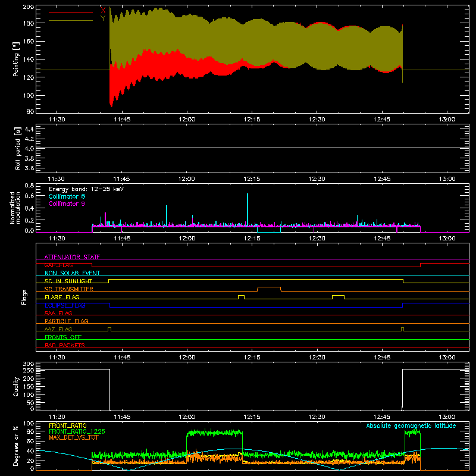This screenshot has height=476, width=476.
Task: Click the 'Quality' y-axis title
Action: [x=16, y=386]
